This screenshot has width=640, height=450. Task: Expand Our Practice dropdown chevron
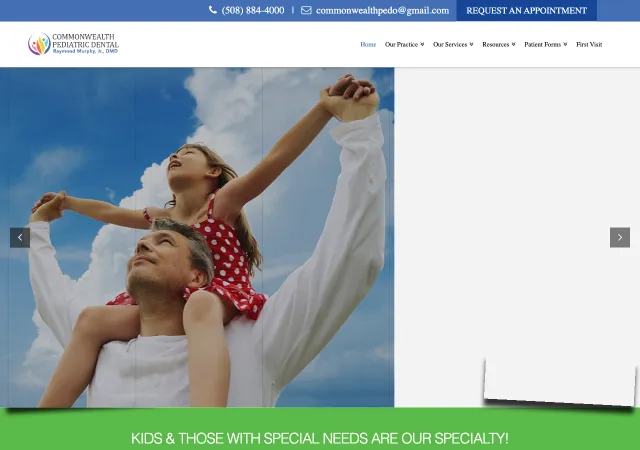click(422, 45)
